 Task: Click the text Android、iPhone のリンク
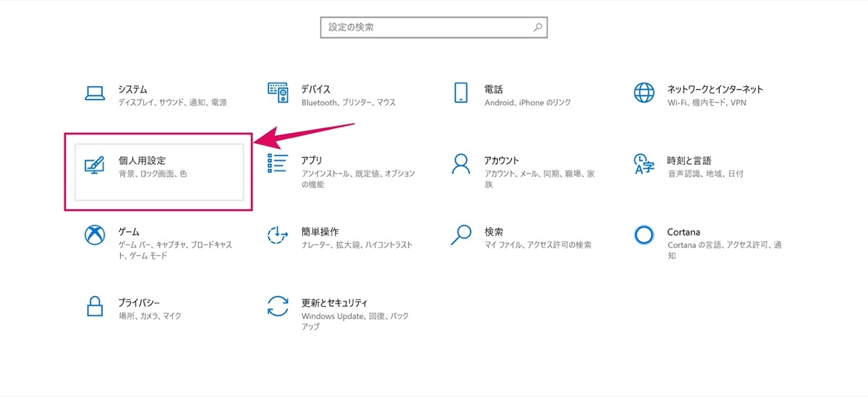(x=528, y=103)
